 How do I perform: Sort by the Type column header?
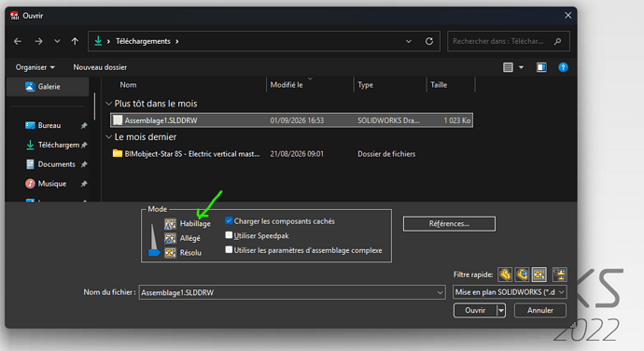point(365,85)
